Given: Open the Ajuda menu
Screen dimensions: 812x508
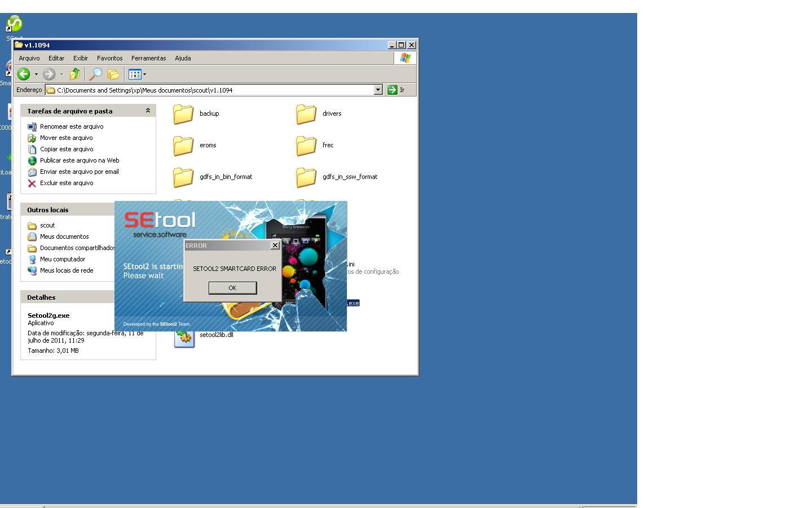Looking at the screenshot, I should click(183, 58).
